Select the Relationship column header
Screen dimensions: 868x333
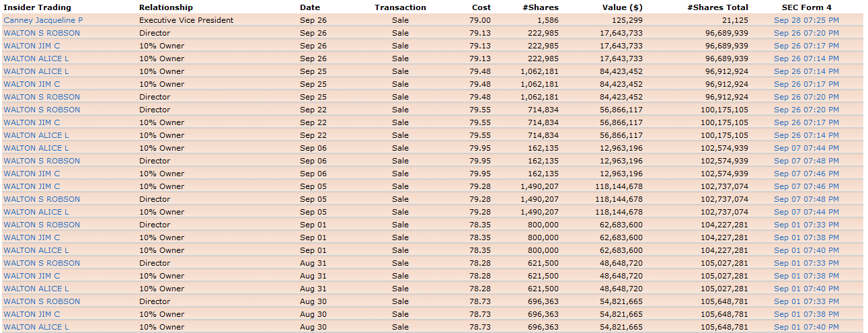[166, 7]
